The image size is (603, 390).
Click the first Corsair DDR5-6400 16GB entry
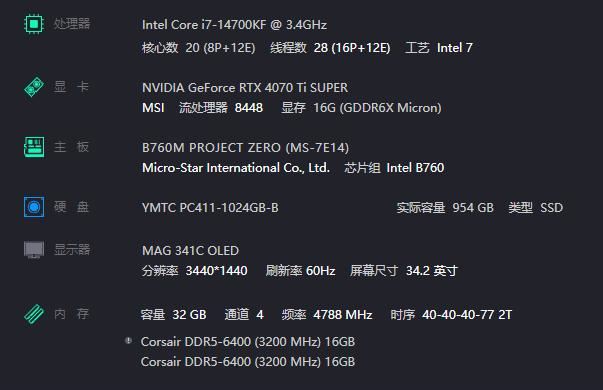248,342
